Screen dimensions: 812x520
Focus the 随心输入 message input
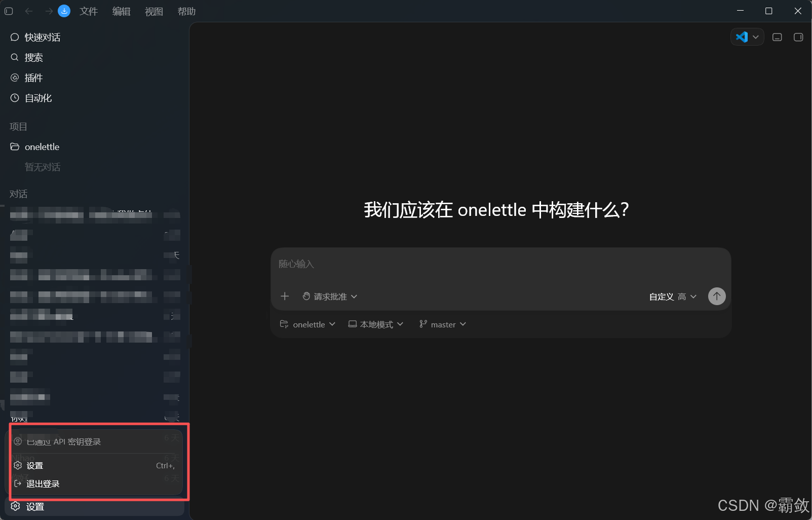500,264
